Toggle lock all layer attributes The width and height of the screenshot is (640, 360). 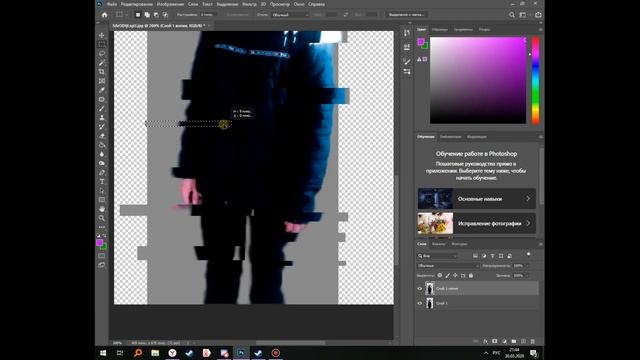pos(471,276)
